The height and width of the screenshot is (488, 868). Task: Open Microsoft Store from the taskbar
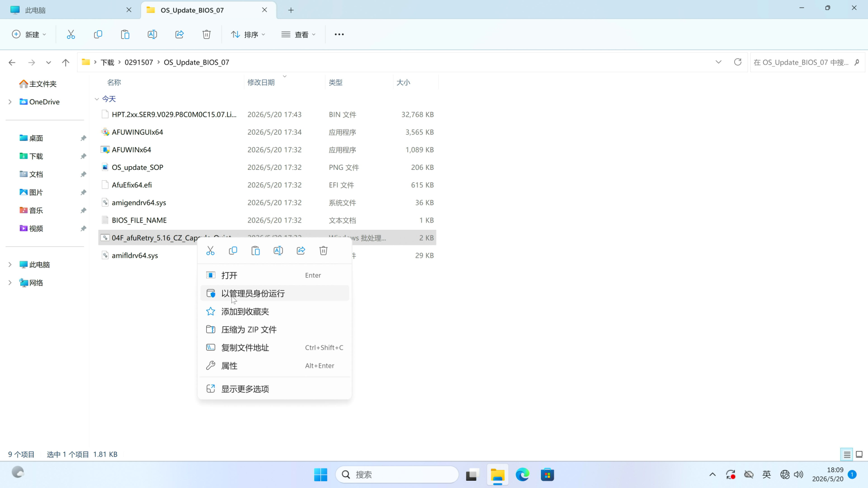[x=548, y=475]
